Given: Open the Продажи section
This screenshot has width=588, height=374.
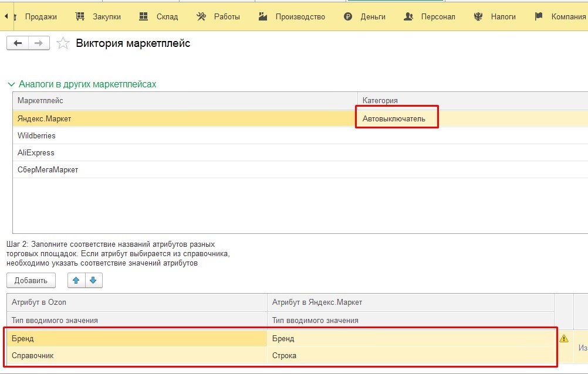Looking at the screenshot, I should [41, 17].
